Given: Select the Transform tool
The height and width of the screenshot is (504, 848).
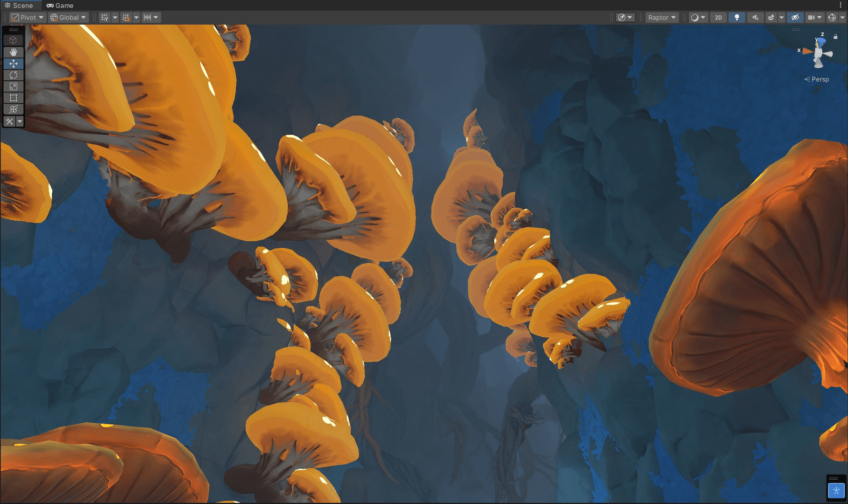Looking at the screenshot, I should point(13,109).
